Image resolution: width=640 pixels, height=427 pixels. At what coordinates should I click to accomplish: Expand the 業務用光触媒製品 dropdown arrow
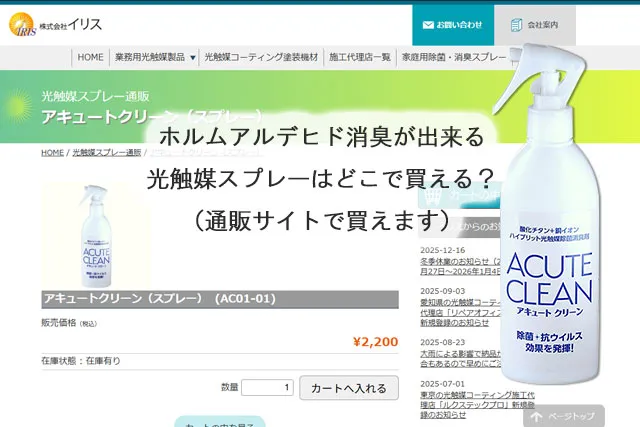192,58
